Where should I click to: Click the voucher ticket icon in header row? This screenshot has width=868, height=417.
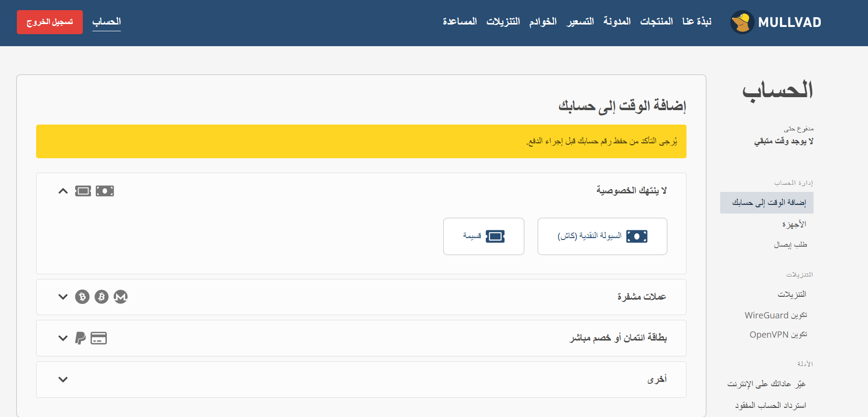tap(83, 191)
